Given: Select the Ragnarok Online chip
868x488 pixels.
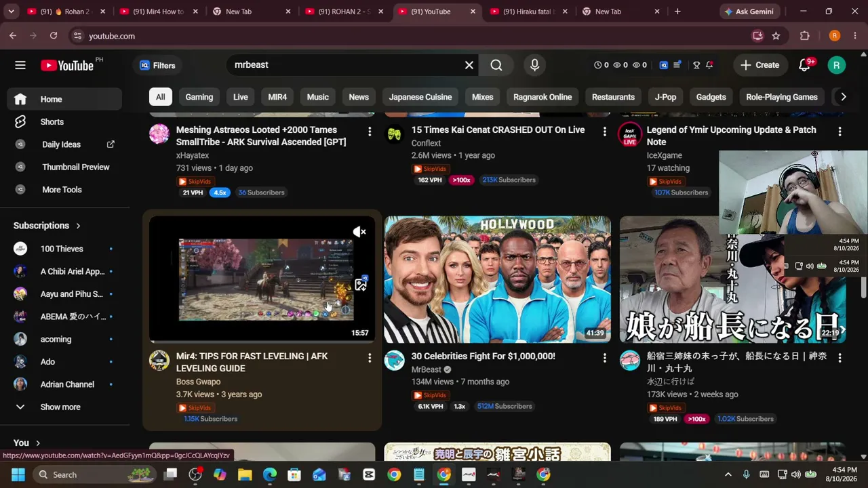Looking at the screenshot, I should 542,97.
